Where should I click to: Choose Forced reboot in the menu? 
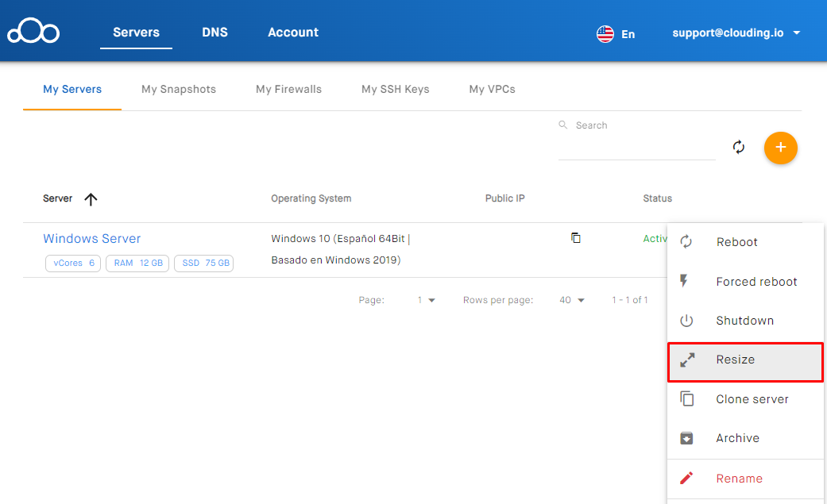(x=756, y=282)
